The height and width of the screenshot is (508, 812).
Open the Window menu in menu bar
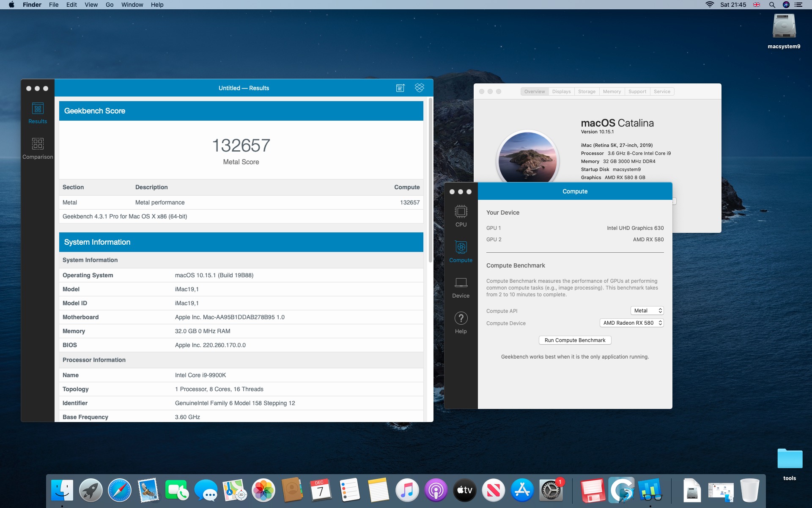(x=132, y=5)
